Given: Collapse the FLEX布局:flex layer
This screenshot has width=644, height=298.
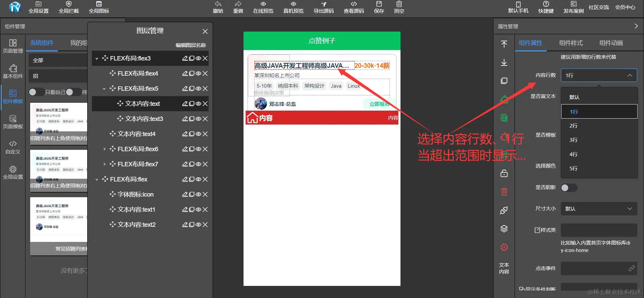Looking at the screenshot, I should [97, 179].
